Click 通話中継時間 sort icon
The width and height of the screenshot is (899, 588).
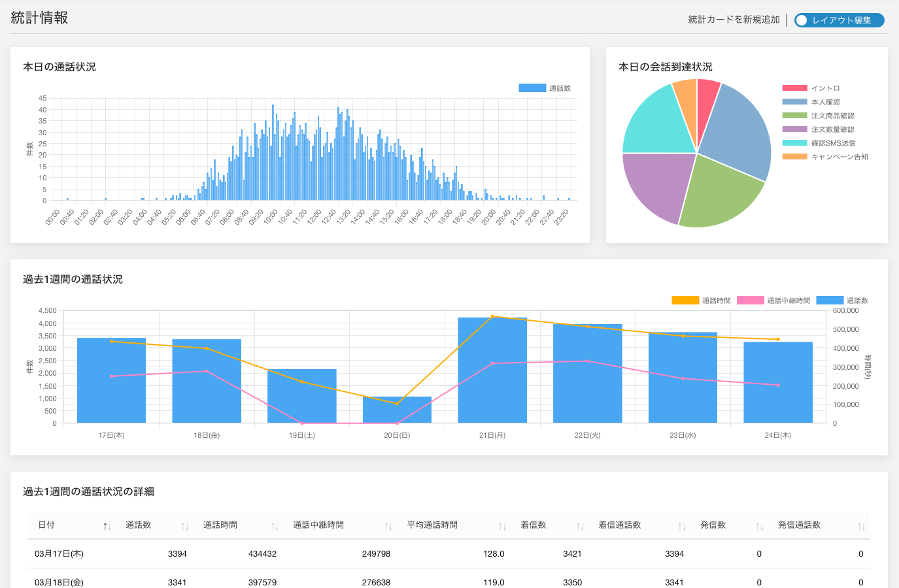pos(388,527)
